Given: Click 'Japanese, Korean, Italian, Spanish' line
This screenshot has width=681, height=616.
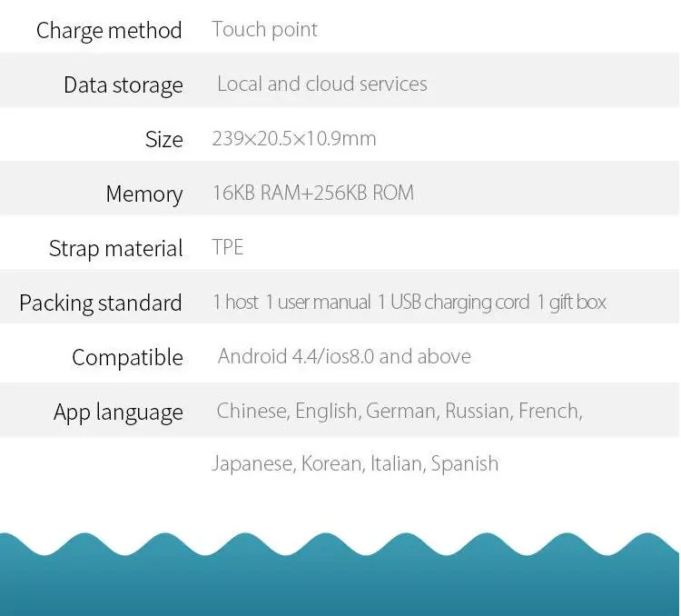Looking at the screenshot, I should [355, 463].
